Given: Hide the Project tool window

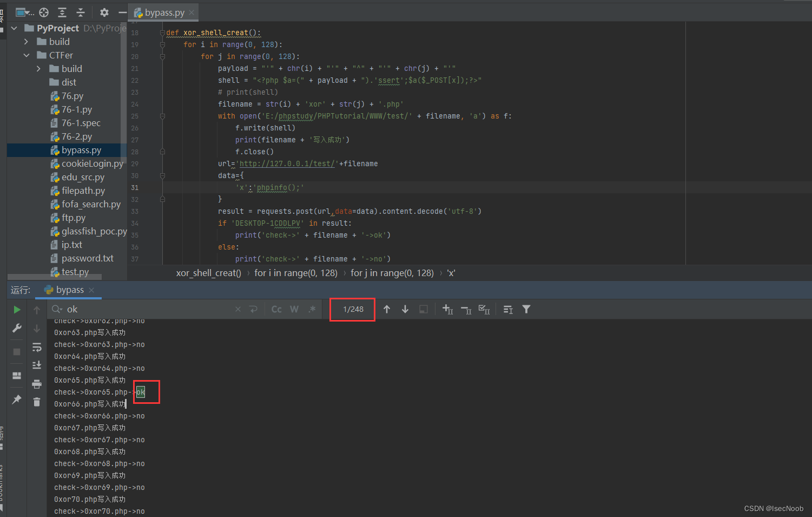Looking at the screenshot, I should [123, 12].
